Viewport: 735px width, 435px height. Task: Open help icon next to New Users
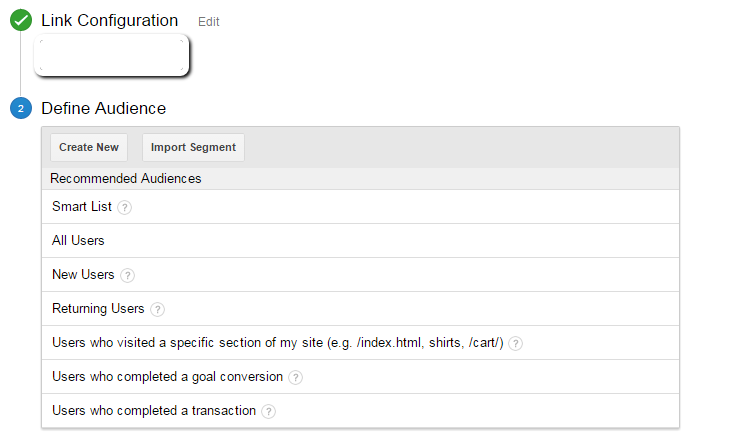pyautogui.click(x=127, y=275)
